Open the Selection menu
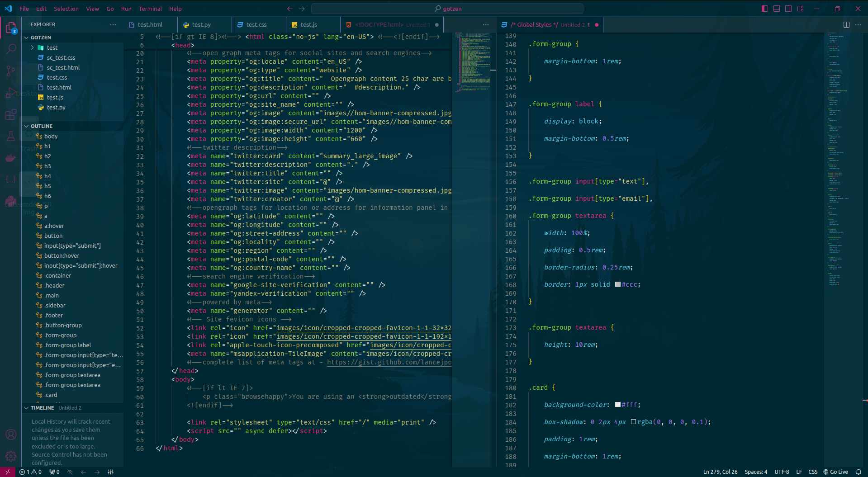This screenshot has width=868, height=477. click(x=66, y=9)
